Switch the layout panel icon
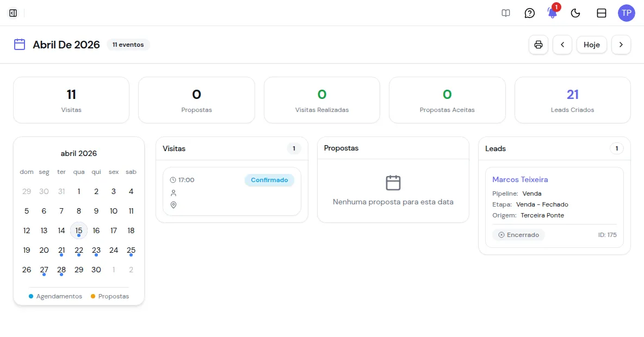Screen dimensions: 644x337 point(601,13)
